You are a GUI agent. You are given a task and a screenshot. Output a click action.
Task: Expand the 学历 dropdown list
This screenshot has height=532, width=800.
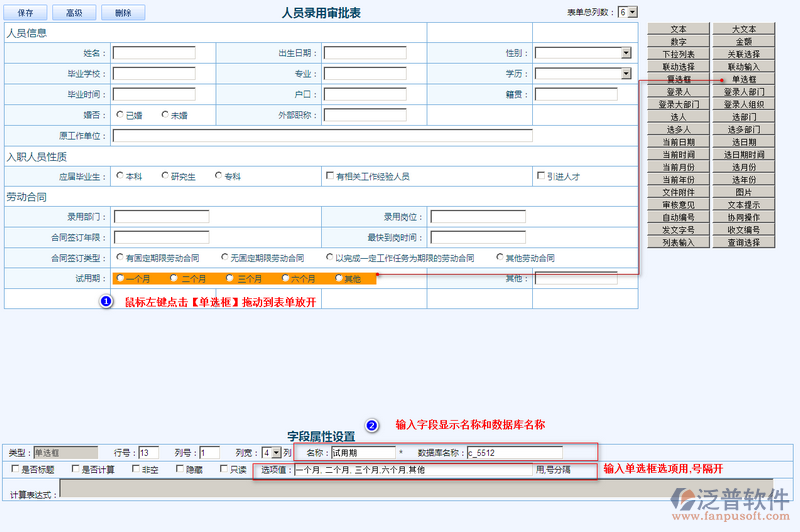626,73
